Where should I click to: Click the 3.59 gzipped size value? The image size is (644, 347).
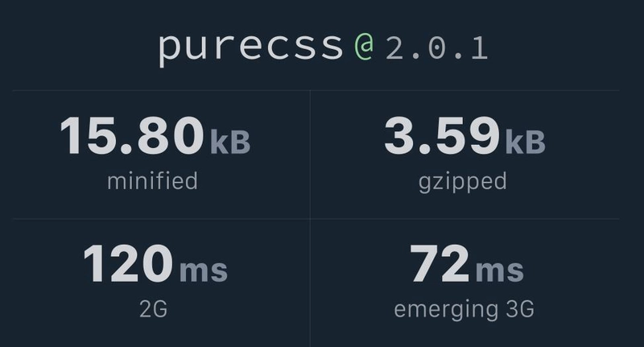(442, 135)
